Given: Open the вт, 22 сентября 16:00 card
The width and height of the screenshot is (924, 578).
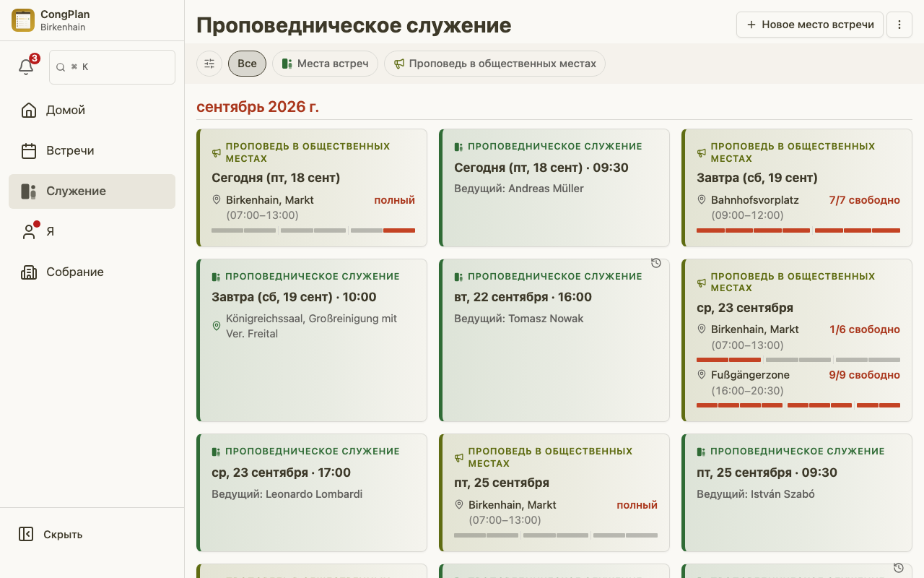Looking at the screenshot, I should pos(554,340).
